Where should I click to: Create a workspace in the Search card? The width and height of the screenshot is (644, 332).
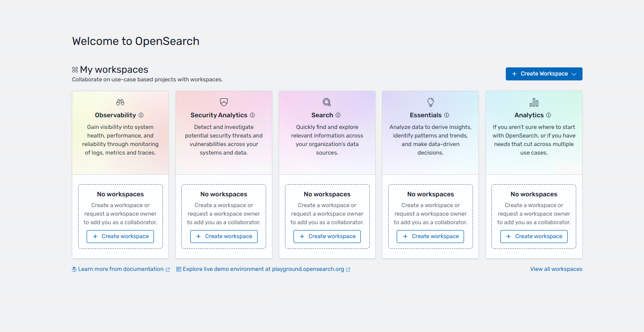(327, 236)
